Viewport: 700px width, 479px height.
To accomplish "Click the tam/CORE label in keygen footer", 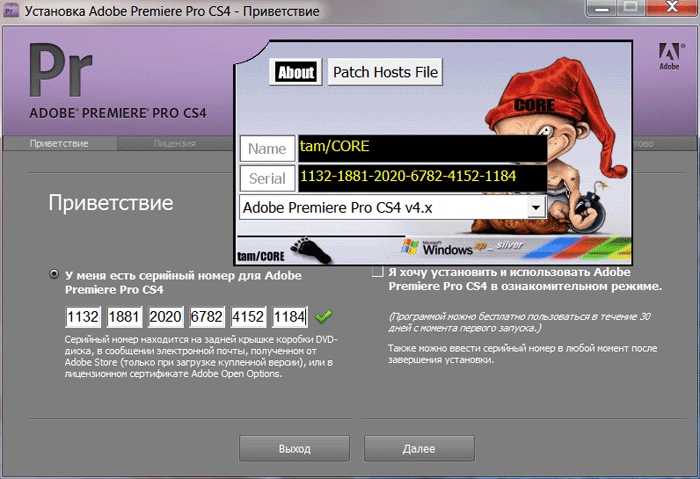I will tap(261, 256).
